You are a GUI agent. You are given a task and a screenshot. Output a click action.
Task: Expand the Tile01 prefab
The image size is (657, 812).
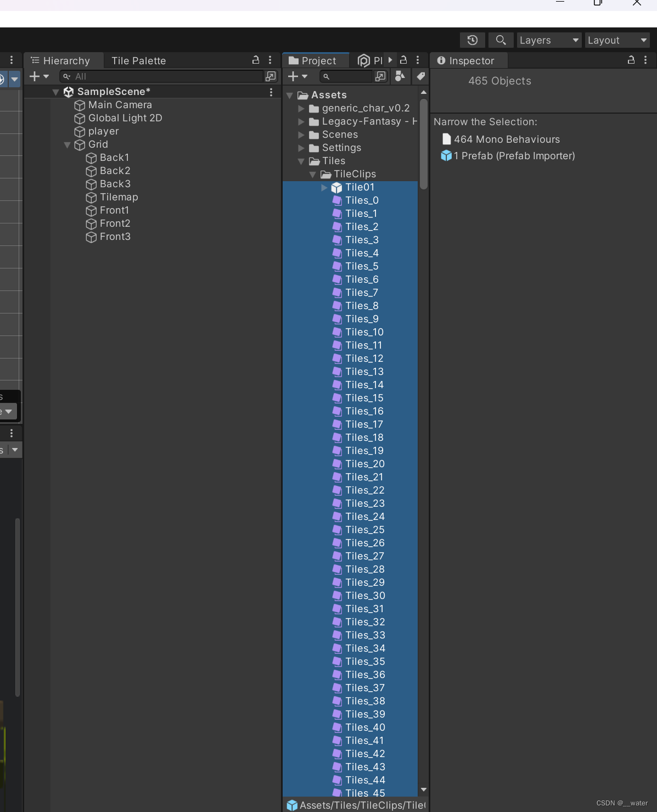[324, 188]
